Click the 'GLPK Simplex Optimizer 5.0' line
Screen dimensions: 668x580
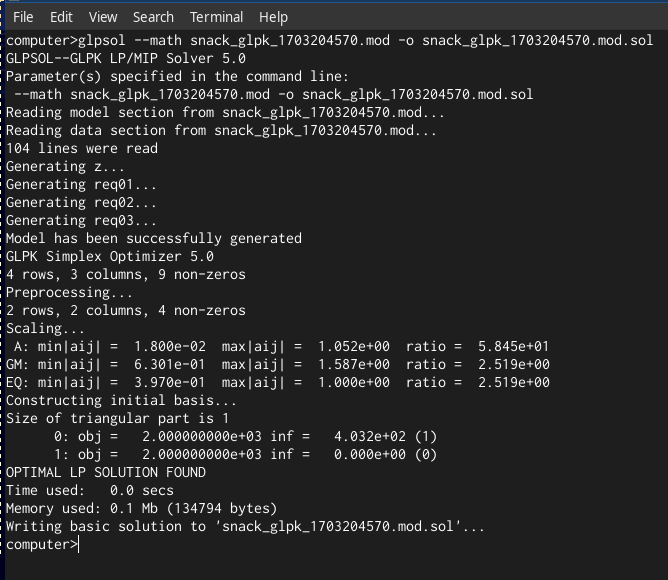110,257
